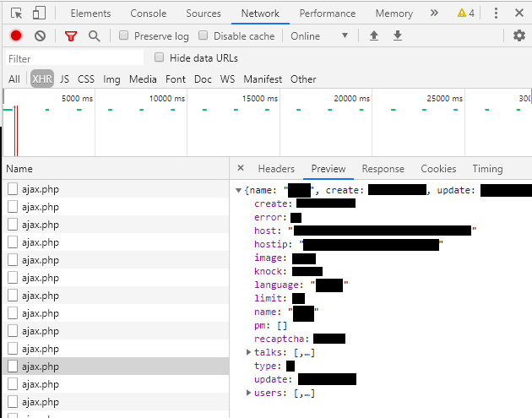The image size is (532, 418).
Task: Open network settings gear icon
Action: point(518,35)
